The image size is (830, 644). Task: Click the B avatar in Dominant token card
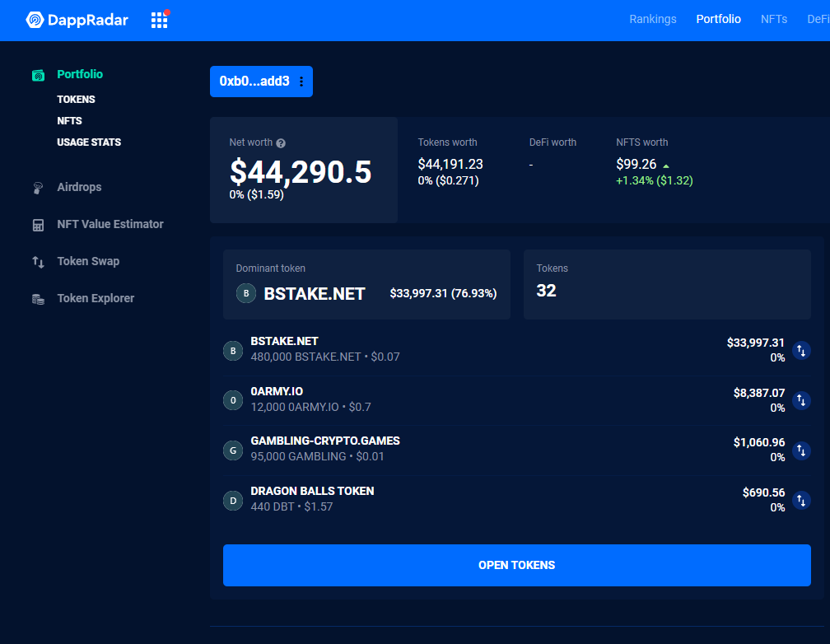pos(246,293)
